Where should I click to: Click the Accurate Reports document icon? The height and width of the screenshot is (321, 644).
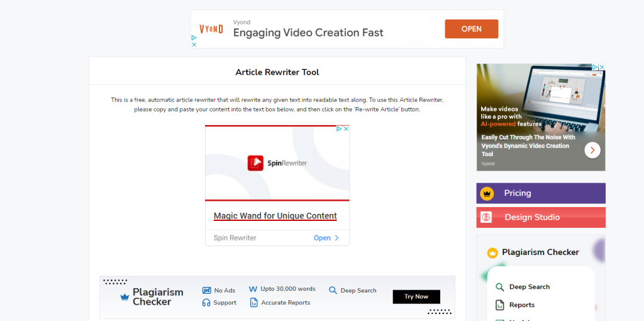coord(254,303)
